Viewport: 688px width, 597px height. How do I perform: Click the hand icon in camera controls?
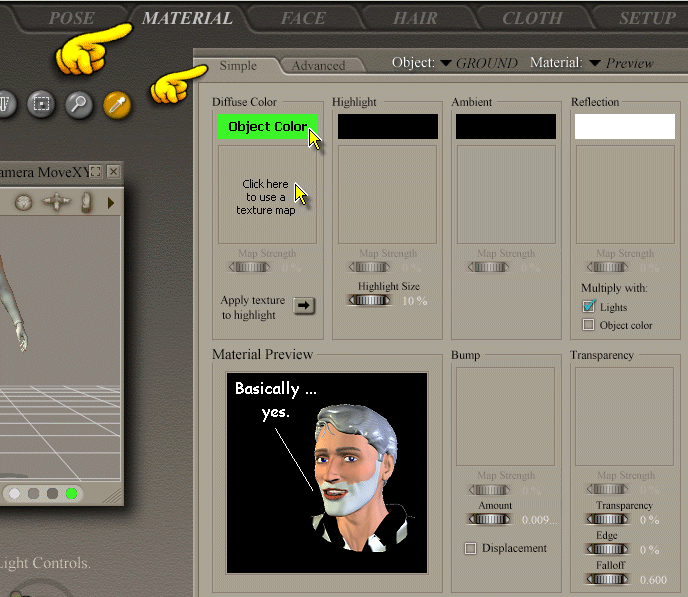coord(87,202)
